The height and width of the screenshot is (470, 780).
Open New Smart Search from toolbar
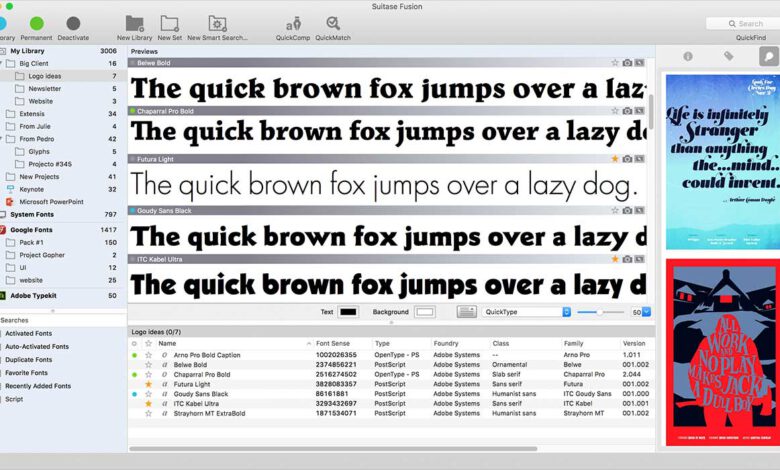click(x=216, y=23)
